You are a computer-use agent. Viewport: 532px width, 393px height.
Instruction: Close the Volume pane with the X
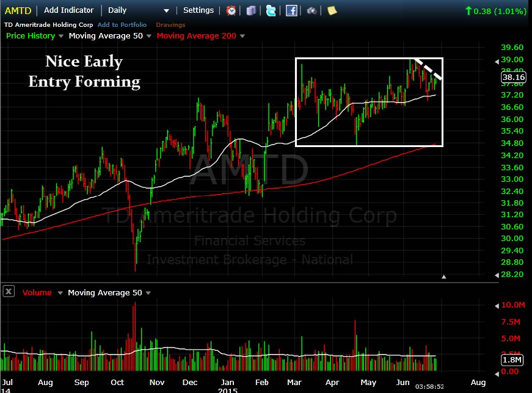[x=9, y=291]
